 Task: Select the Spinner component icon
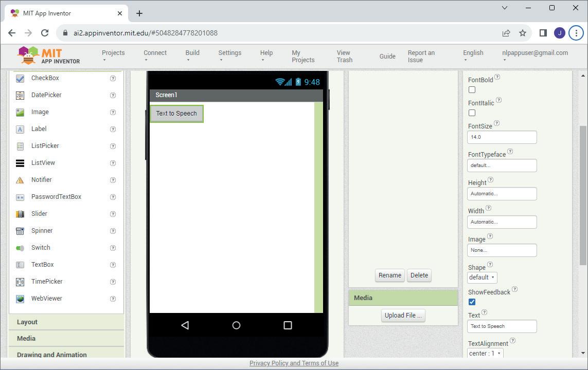20,231
